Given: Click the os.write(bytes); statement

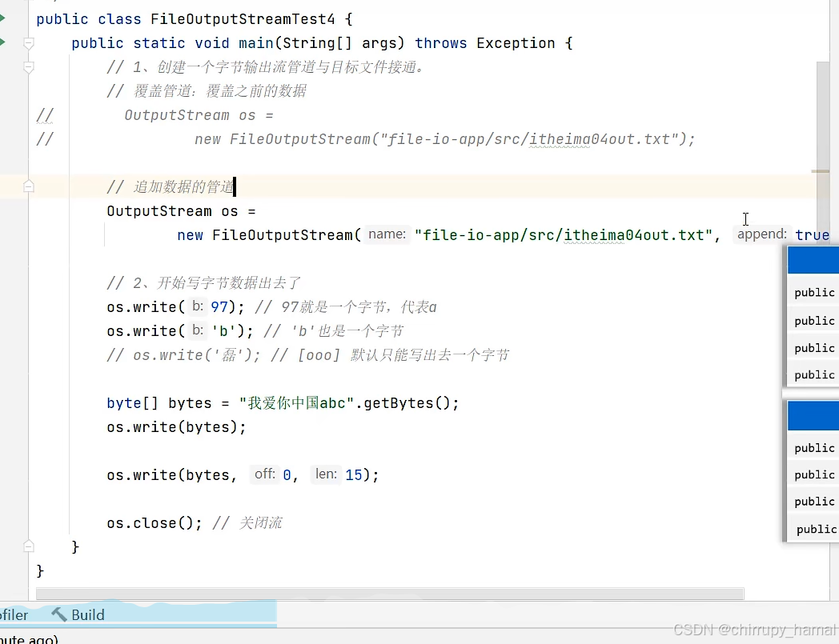Looking at the screenshot, I should click(x=176, y=427).
